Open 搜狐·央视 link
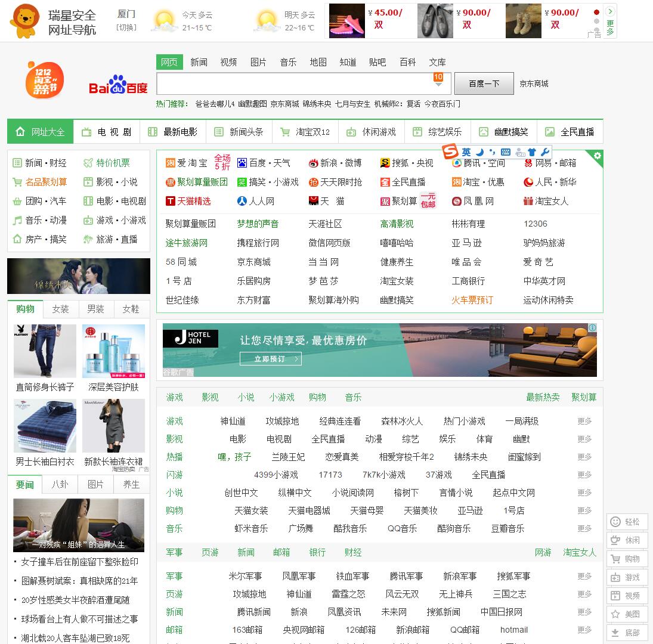Screen dimensions: 653x644 click(407, 163)
